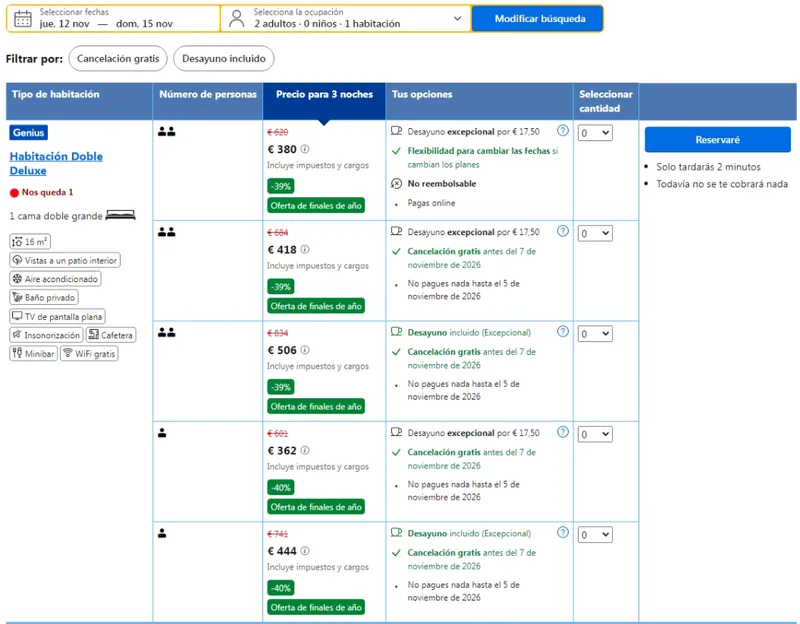This screenshot has width=800, height=624.
Task: Click the help question mark in the € 418 row
Action: [x=563, y=231]
